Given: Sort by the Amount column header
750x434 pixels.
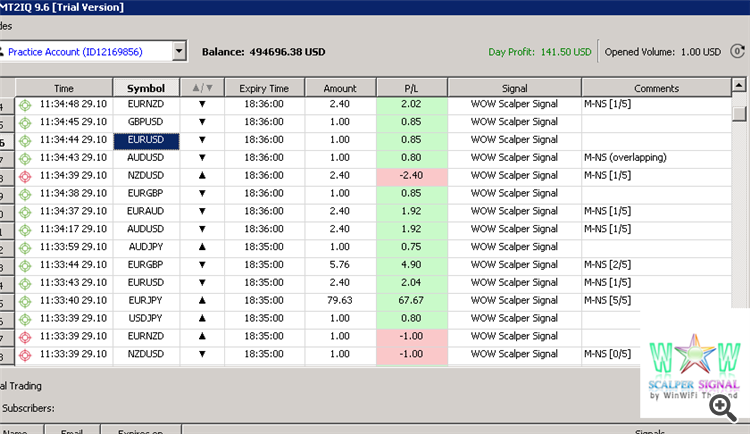Looking at the screenshot, I should [340, 88].
